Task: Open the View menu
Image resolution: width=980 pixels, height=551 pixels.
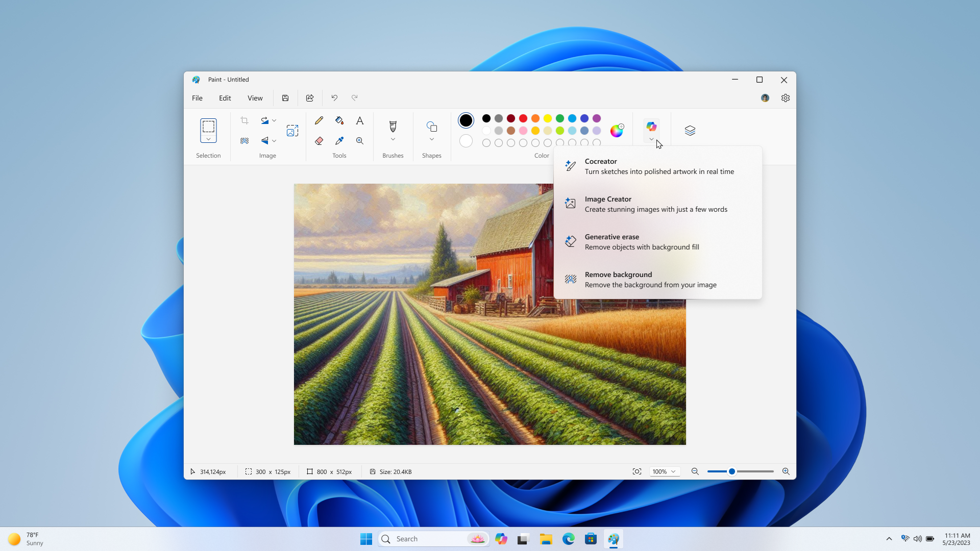Action: pyautogui.click(x=255, y=97)
